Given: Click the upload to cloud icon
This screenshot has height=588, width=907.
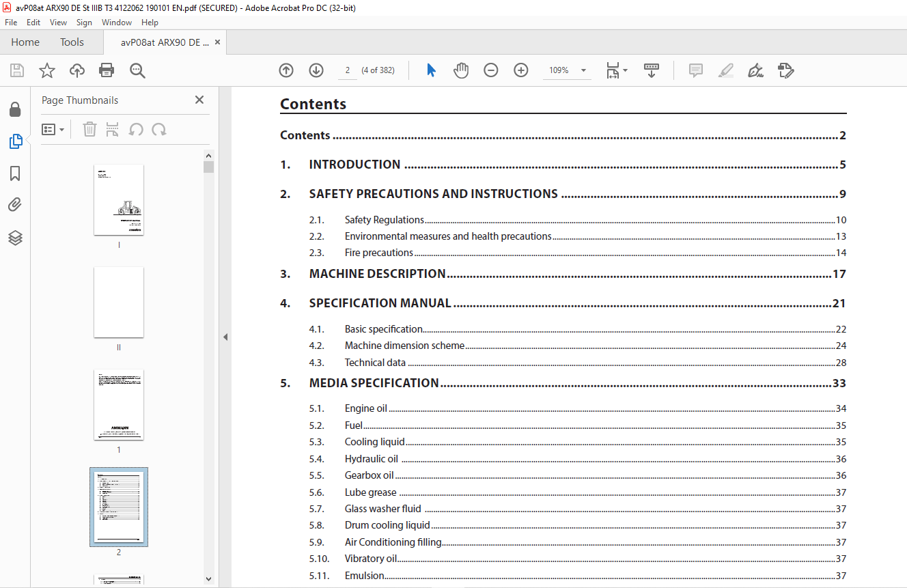Looking at the screenshot, I should point(77,70).
